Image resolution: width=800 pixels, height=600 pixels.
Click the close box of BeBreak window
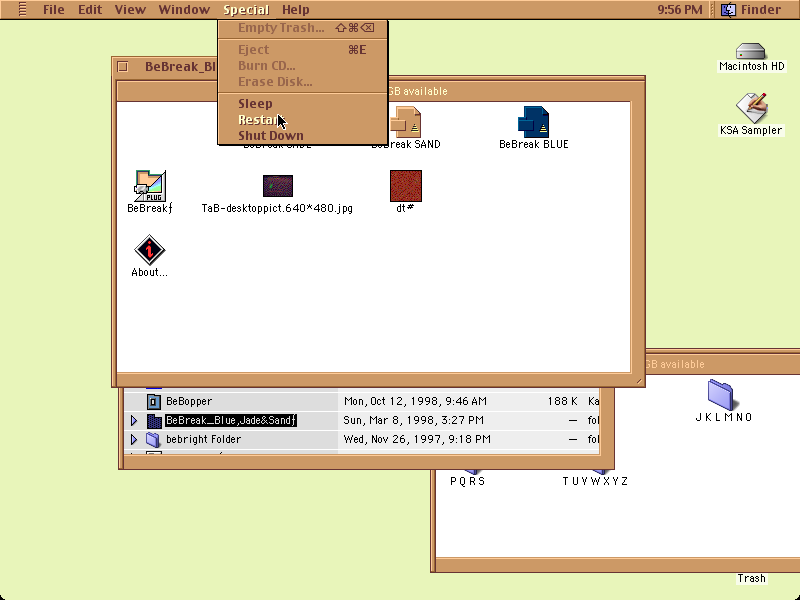(x=122, y=67)
